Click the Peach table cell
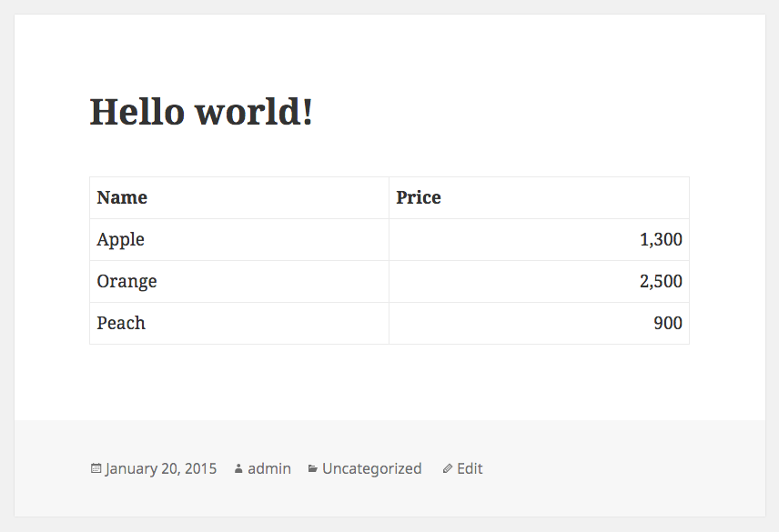The height and width of the screenshot is (532, 779). [x=239, y=323]
